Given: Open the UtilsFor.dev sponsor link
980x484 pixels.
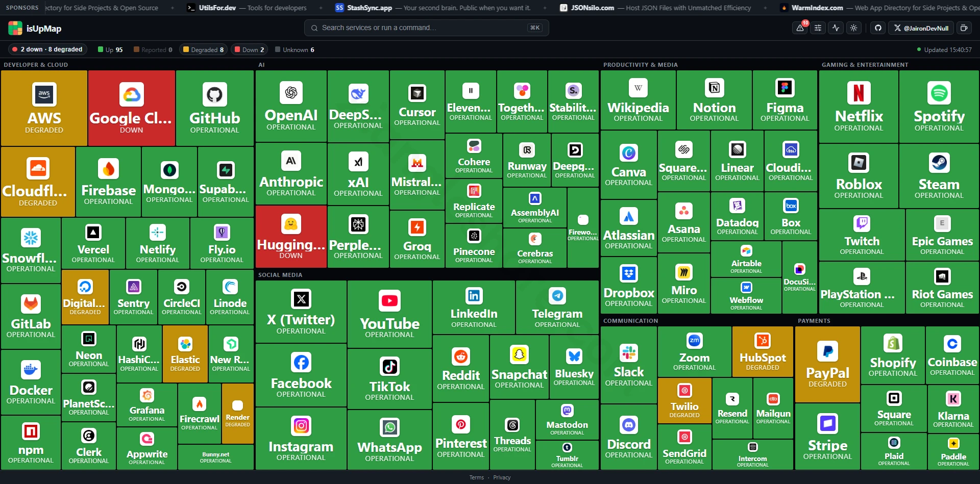Looking at the screenshot, I should 247,8.
